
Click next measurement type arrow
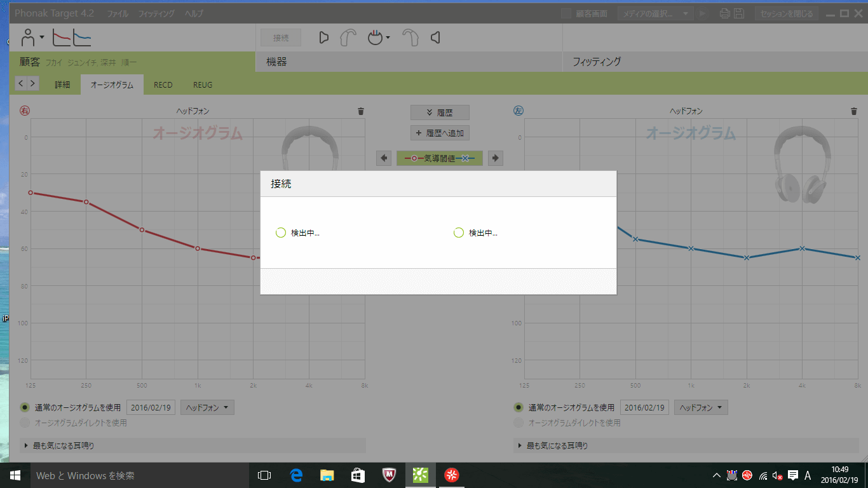pos(496,158)
